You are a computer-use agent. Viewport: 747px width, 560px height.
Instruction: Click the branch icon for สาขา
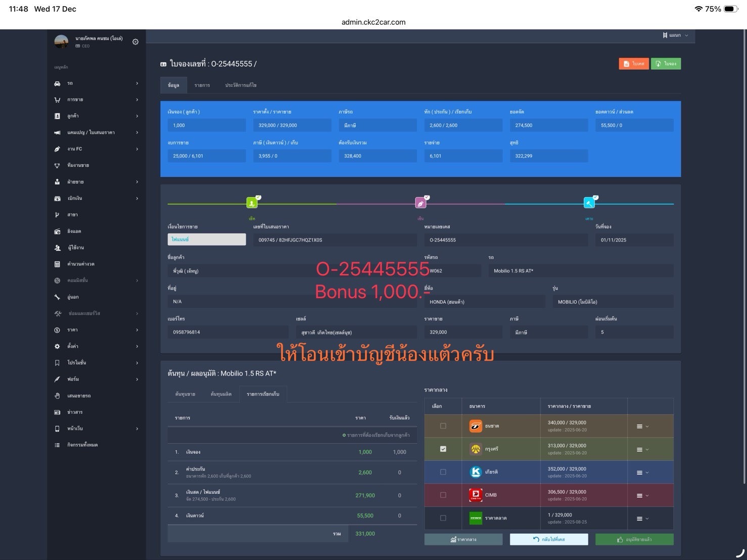[x=57, y=215]
